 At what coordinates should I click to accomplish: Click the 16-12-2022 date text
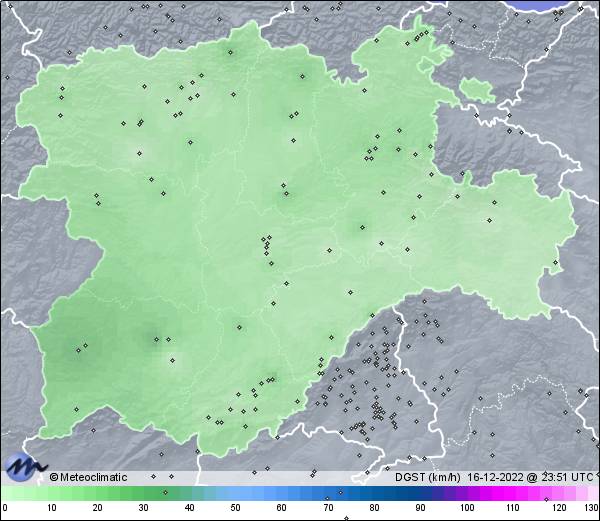click(x=496, y=477)
